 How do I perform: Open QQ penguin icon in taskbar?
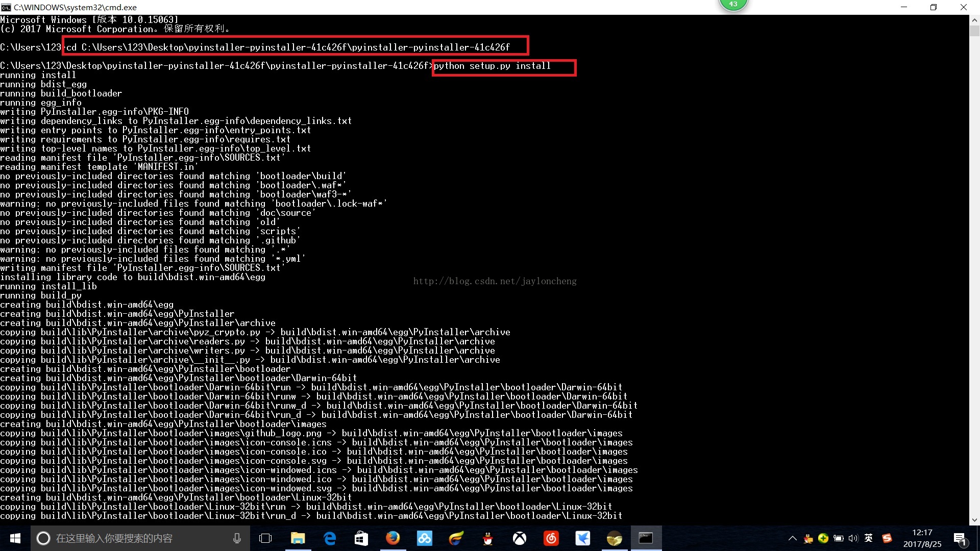(488, 538)
